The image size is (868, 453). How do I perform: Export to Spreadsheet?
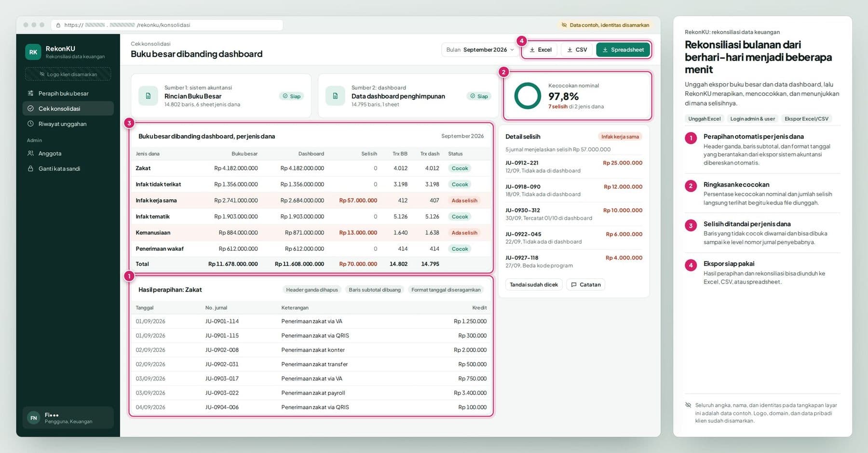click(x=623, y=50)
